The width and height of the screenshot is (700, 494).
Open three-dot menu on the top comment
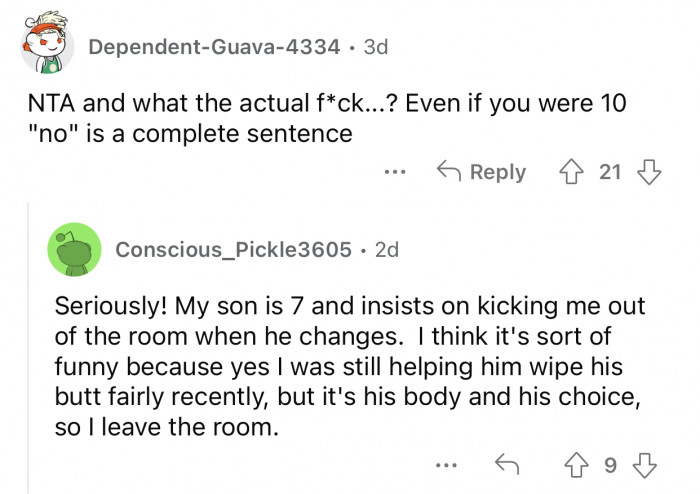click(x=395, y=172)
